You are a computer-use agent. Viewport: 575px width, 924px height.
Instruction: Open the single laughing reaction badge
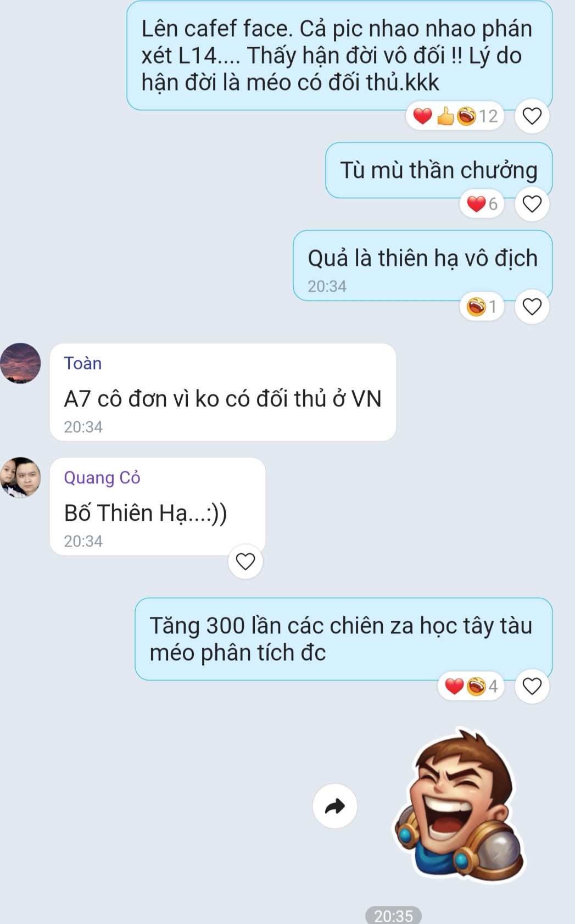tap(482, 306)
